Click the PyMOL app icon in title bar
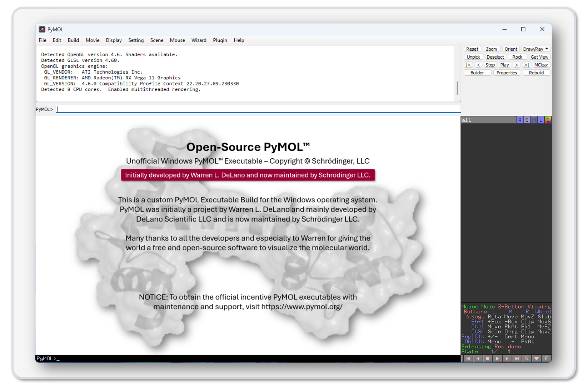The height and width of the screenshot is (386, 588). coord(42,29)
